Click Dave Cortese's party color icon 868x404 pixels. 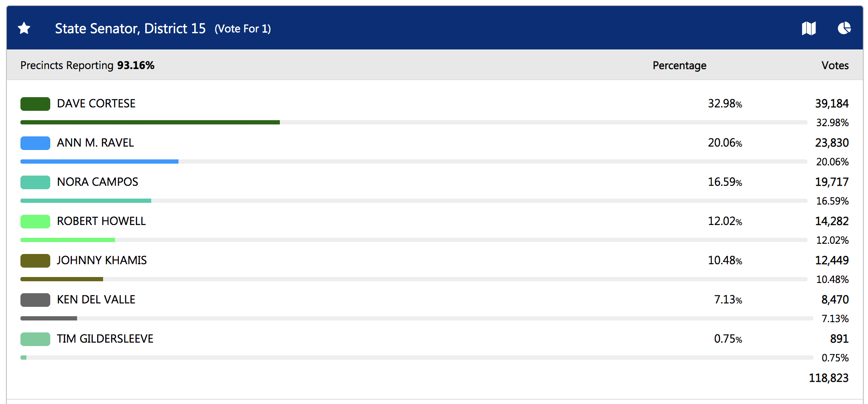pos(34,104)
